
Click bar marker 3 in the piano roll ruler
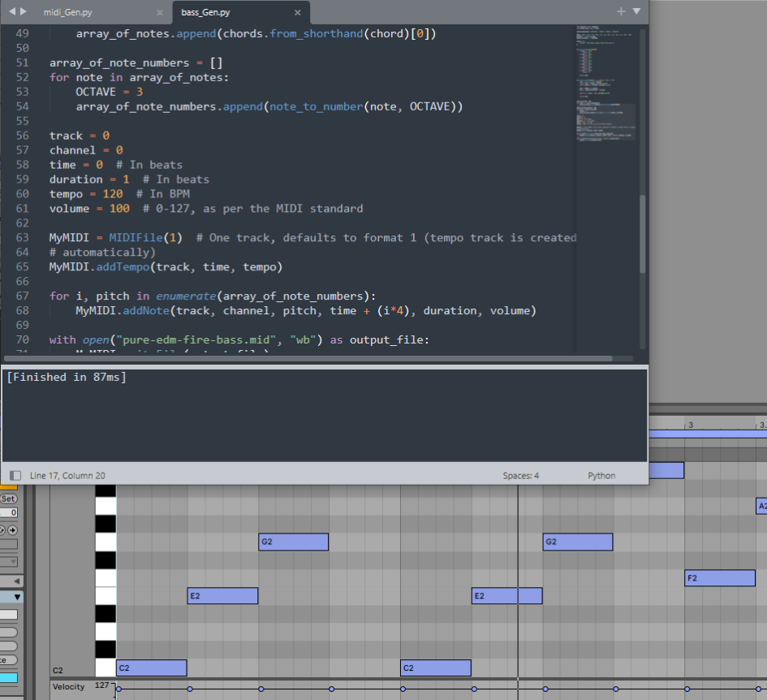coord(691,425)
